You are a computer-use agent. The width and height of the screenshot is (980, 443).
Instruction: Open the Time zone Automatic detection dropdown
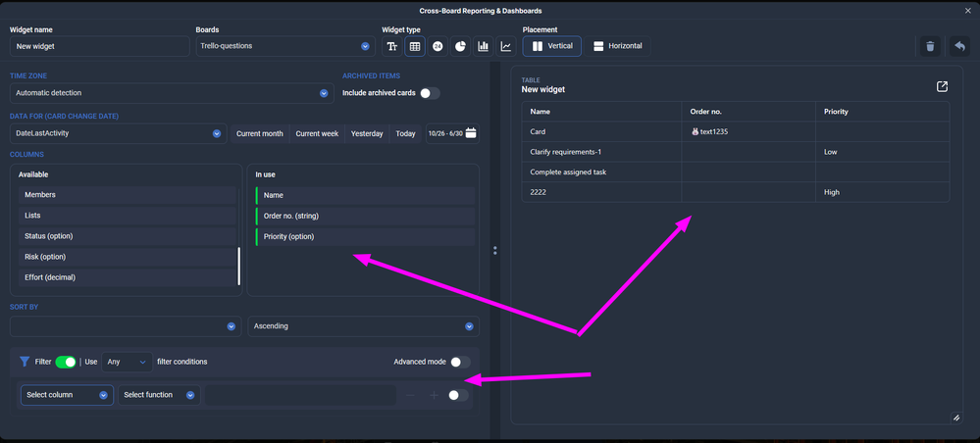pos(172,93)
